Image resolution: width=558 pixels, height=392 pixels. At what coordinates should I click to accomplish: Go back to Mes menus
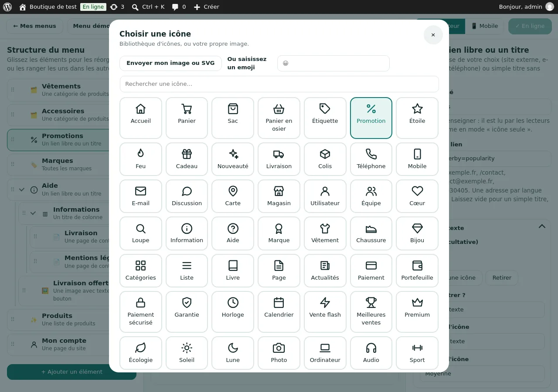[x=35, y=26]
